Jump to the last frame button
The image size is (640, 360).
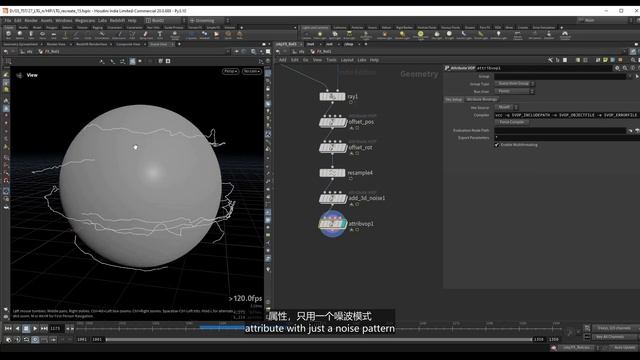pyautogui.click(x=44, y=328)
